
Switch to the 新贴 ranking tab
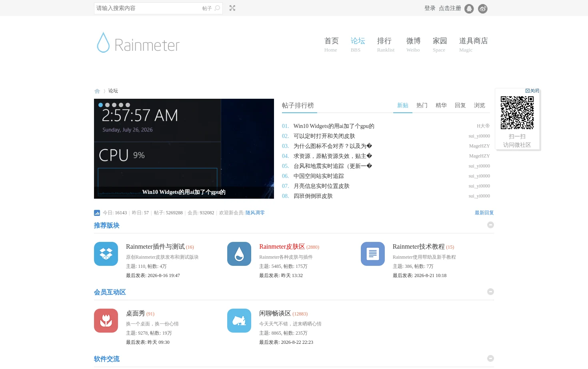403,106
